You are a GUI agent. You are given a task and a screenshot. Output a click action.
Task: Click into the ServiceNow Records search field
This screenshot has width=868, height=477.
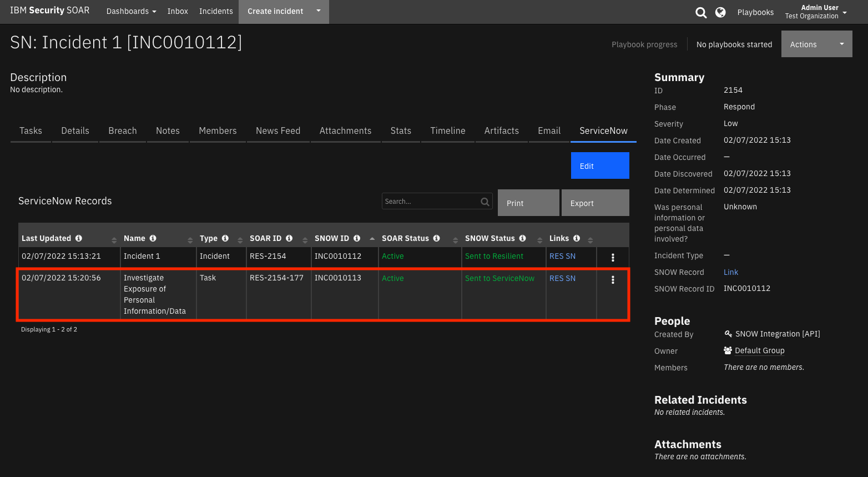coord(432,201)
